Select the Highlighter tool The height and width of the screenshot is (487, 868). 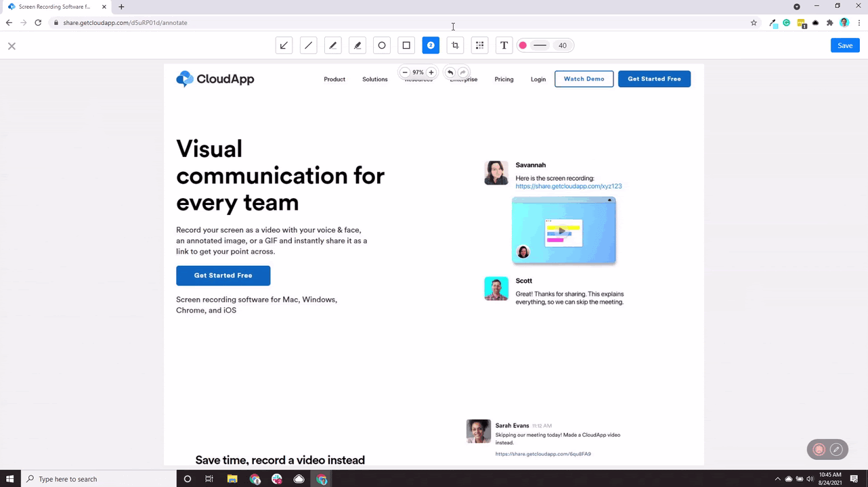pyautogui.click(x=357, y=45)
